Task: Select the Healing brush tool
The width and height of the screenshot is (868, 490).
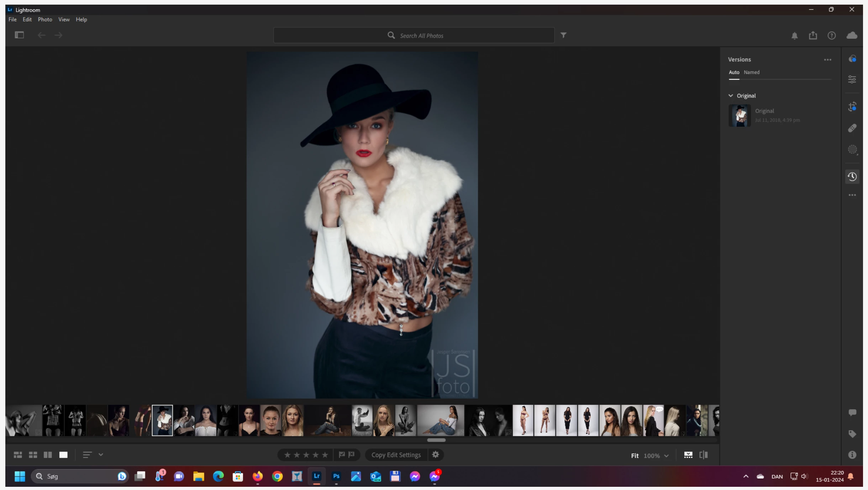Action: [x=852, y=128]
